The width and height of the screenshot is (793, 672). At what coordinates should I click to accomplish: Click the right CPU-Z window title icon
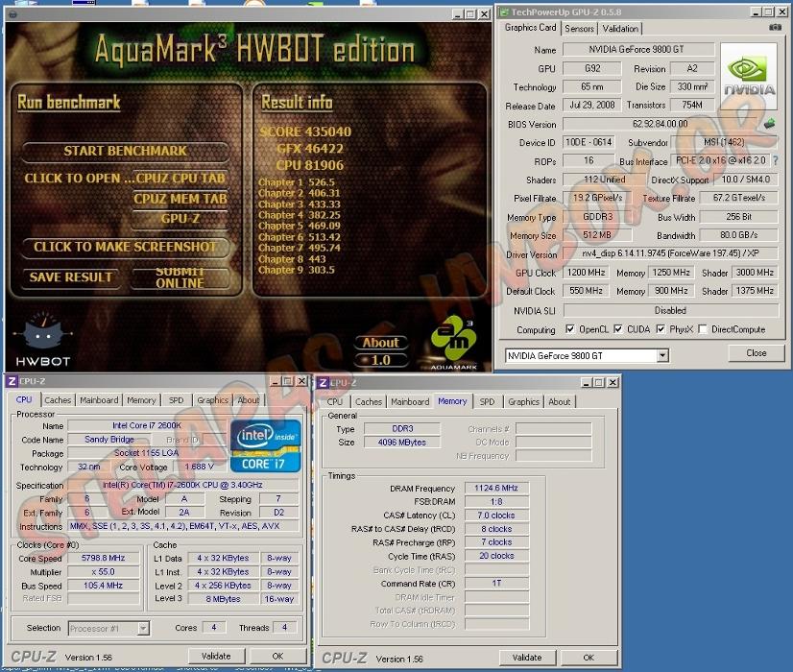point(324,383)
